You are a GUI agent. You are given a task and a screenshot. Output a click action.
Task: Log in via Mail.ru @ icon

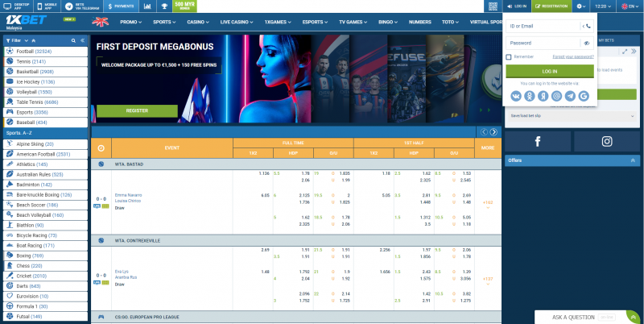(x=556, y=96)
